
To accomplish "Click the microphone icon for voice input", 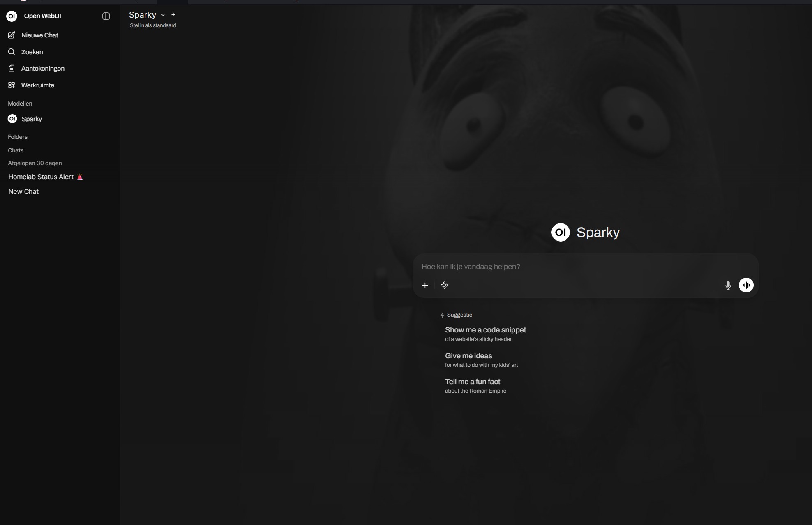I will 727,285.
